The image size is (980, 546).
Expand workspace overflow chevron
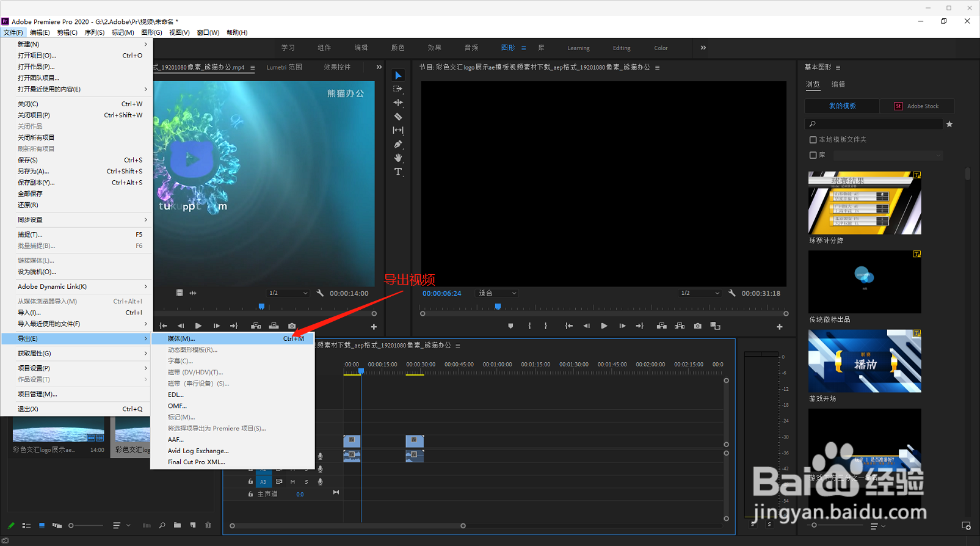(x=703, y=48)
